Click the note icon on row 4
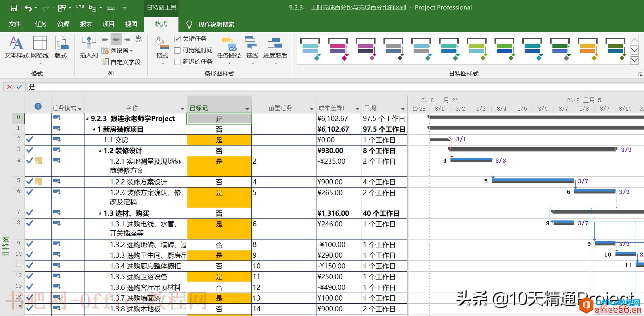 (x=38, y=161)
